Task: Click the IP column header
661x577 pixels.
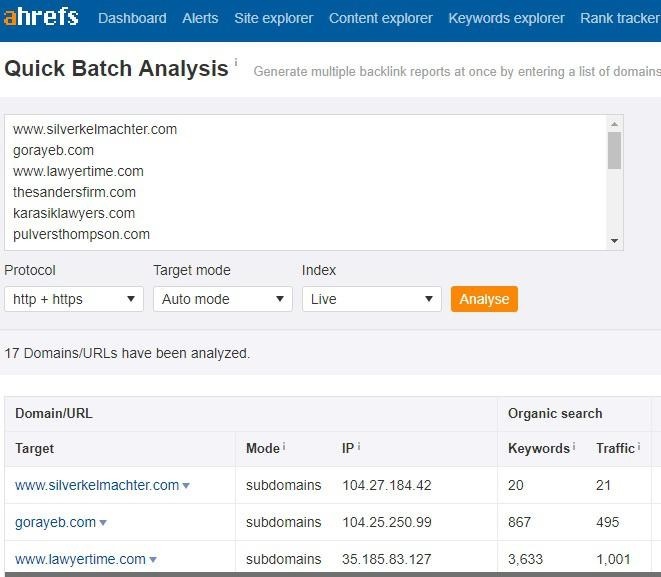Action: (x=348, y=448)
